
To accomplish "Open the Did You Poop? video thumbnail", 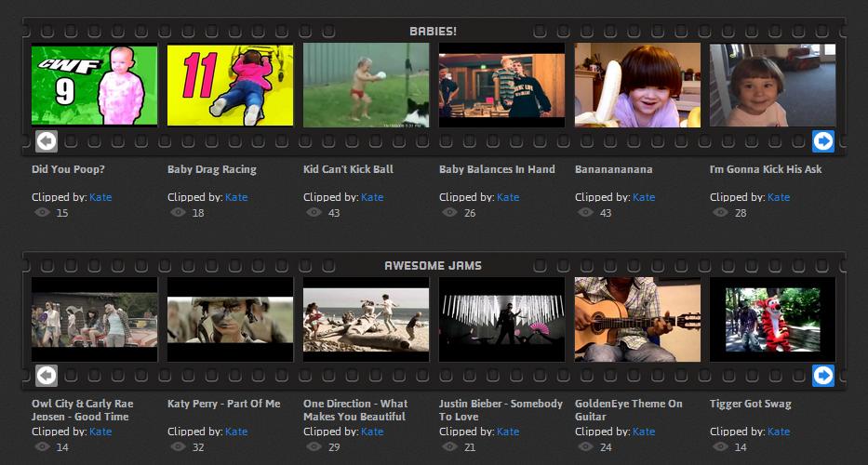I will click(x=94, y=85).
